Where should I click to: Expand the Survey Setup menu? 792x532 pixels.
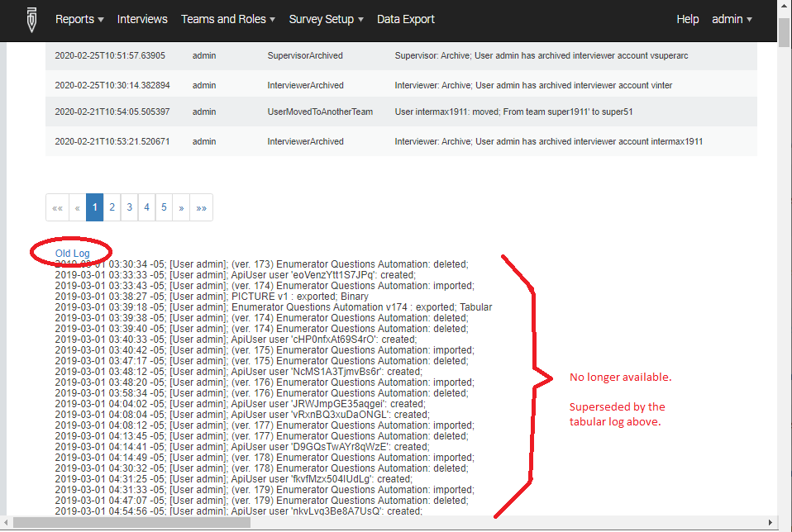click(326, 19)
